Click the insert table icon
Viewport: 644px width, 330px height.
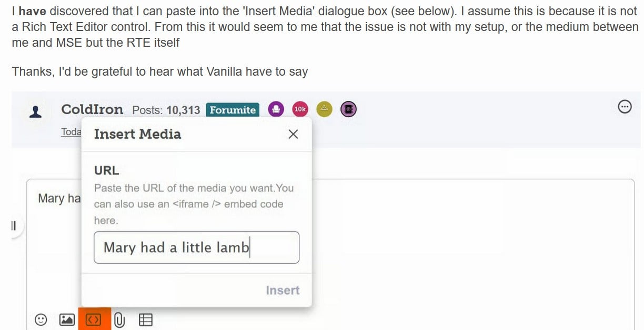pos(146,319)
